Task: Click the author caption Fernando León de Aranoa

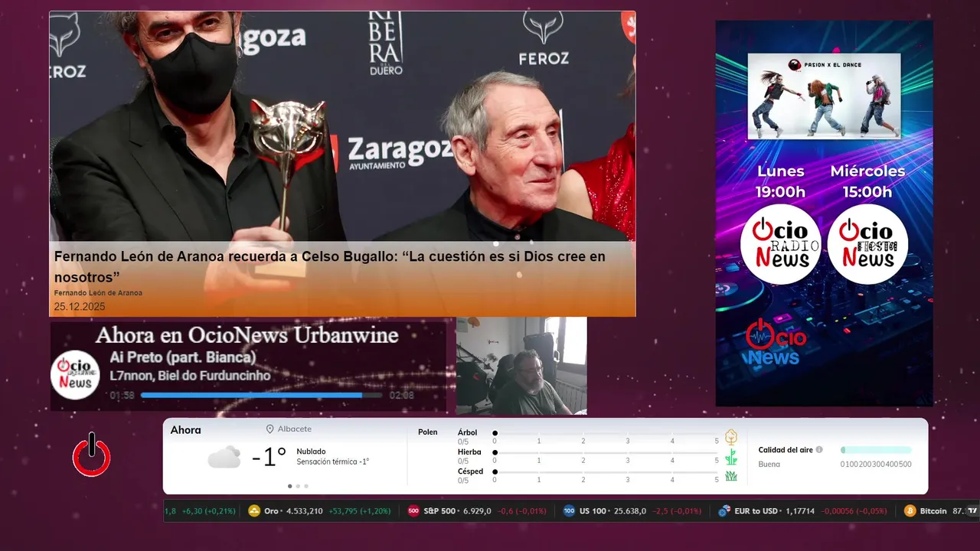Action: (98, 293)
